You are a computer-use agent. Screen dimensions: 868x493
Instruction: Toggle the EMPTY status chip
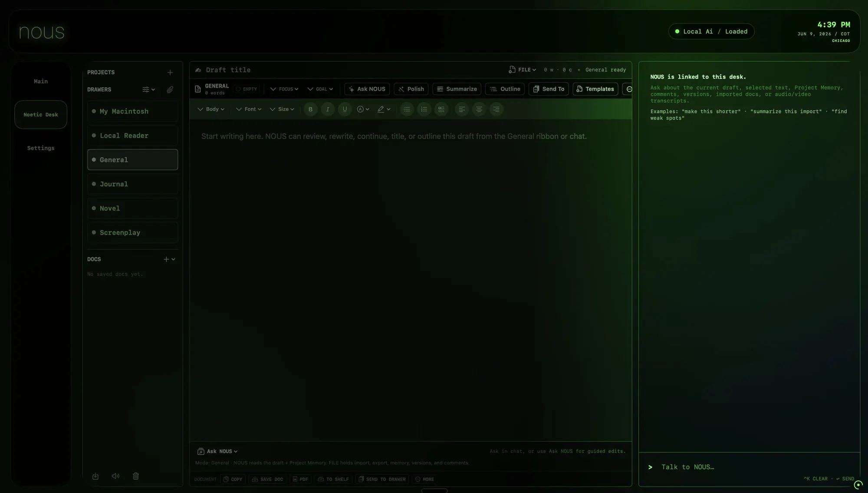[x=246, y=89]
